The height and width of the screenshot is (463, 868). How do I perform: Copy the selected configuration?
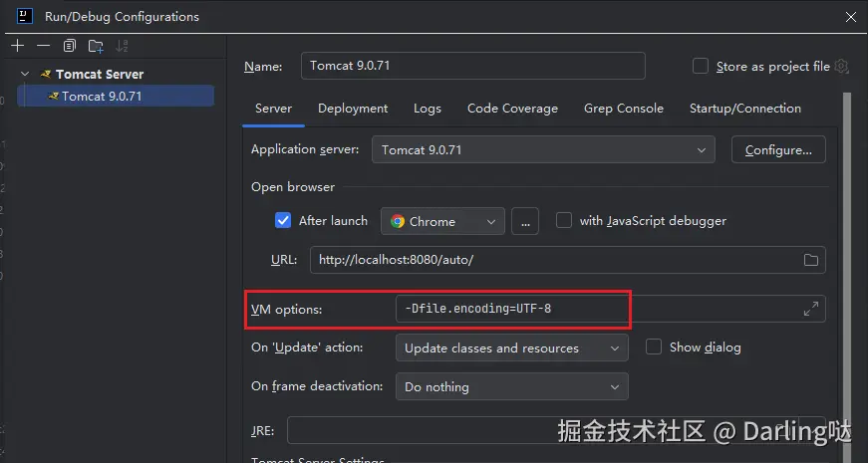pyautogui.click(x=69, y=46)
